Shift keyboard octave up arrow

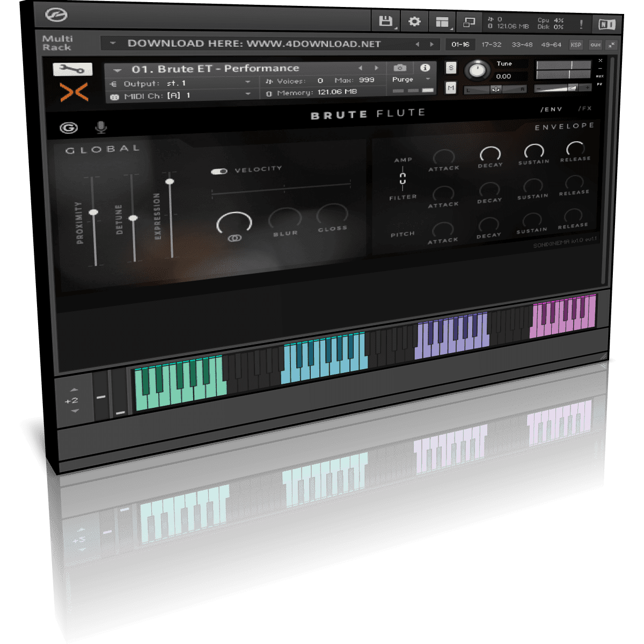click(74, 390)
